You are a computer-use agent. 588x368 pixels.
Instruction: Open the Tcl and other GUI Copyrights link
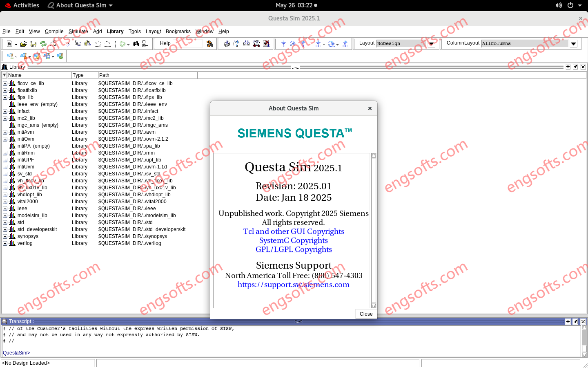click(x=294, y=231)
